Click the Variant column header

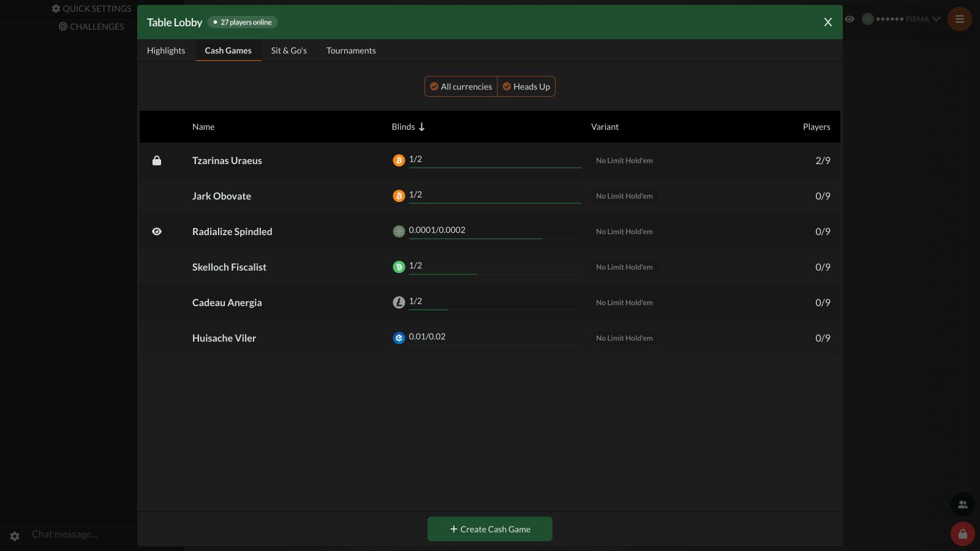(x=605, y=127)
